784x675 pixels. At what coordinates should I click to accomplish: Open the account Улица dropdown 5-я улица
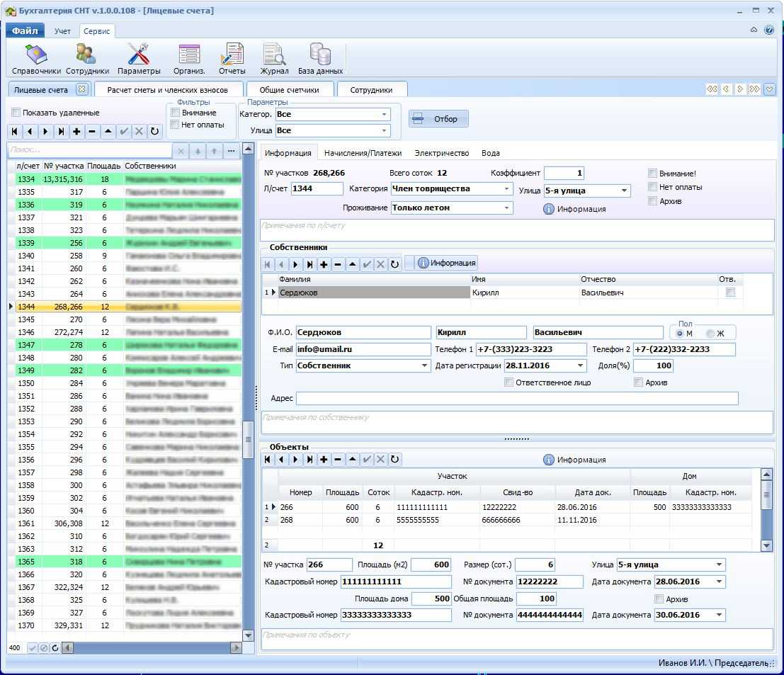624,191
